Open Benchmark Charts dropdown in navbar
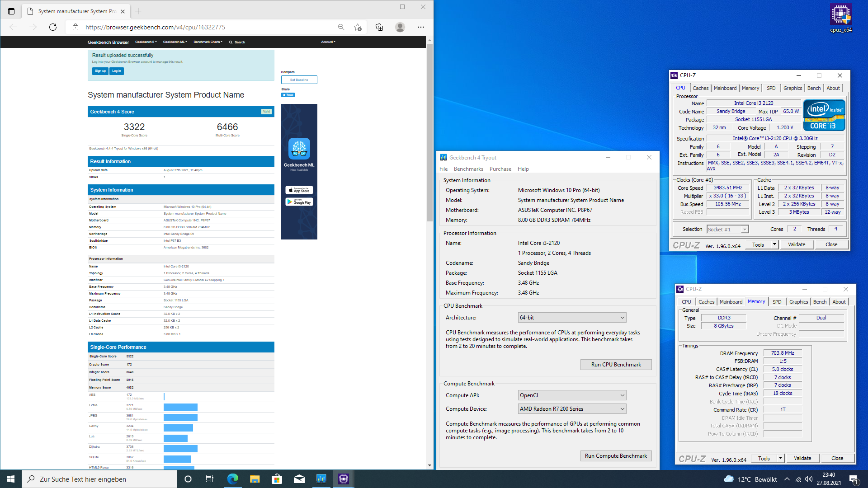This screenshot has height=488, width=868. [208, 42]
